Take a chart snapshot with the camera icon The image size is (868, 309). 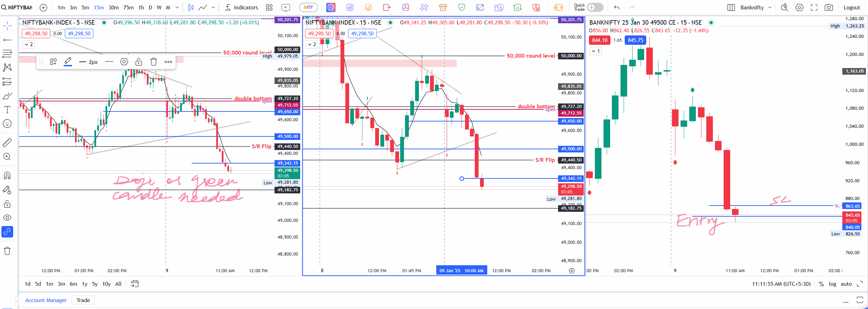(x=829, y=8)
